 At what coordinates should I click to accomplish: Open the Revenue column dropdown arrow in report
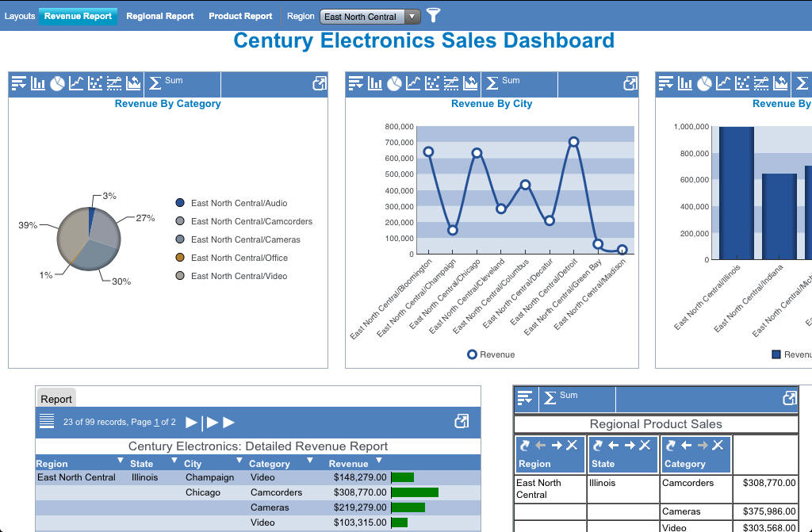click(378, 460)
